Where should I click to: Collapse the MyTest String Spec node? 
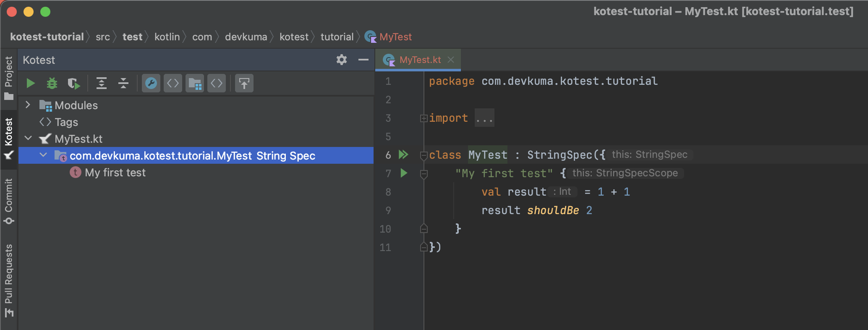click(x=43, y=155)
